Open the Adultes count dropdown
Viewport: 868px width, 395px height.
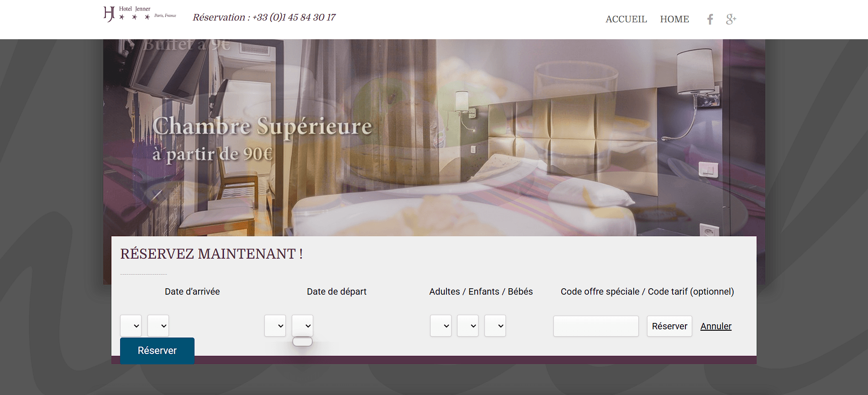pyautogui.click(x=441, y=326)
